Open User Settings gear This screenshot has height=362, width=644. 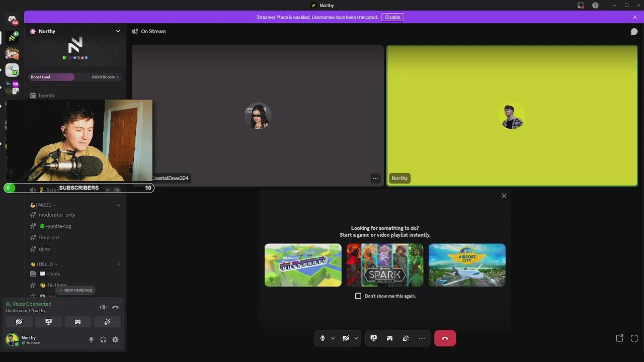(x=115, y=339)
